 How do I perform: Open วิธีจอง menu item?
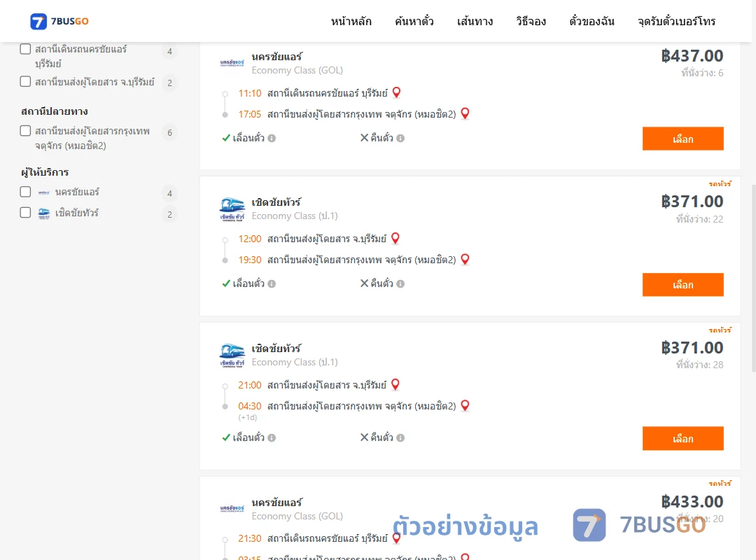click(x=531, y=21)
